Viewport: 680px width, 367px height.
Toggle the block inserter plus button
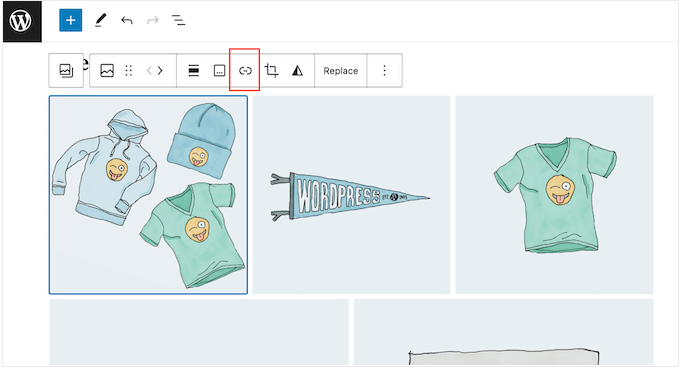coord(71,20)
